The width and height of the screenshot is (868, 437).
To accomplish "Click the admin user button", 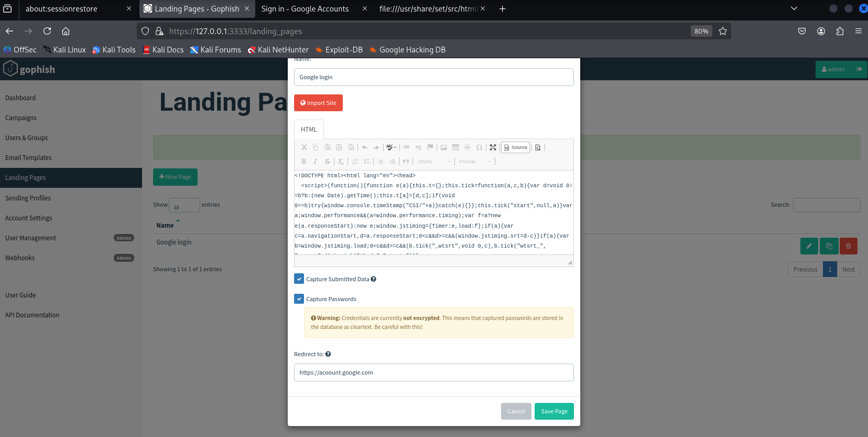I will (833, 69).
